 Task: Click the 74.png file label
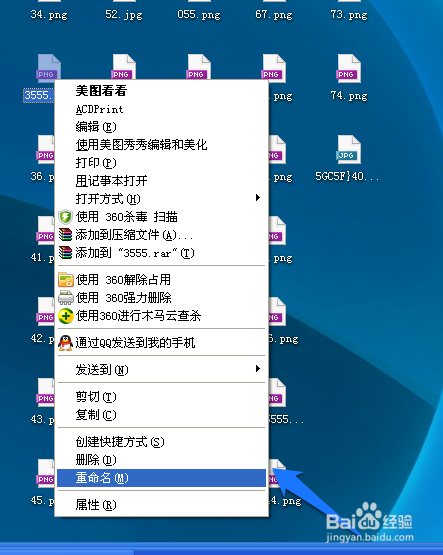(x=349, y=96)
